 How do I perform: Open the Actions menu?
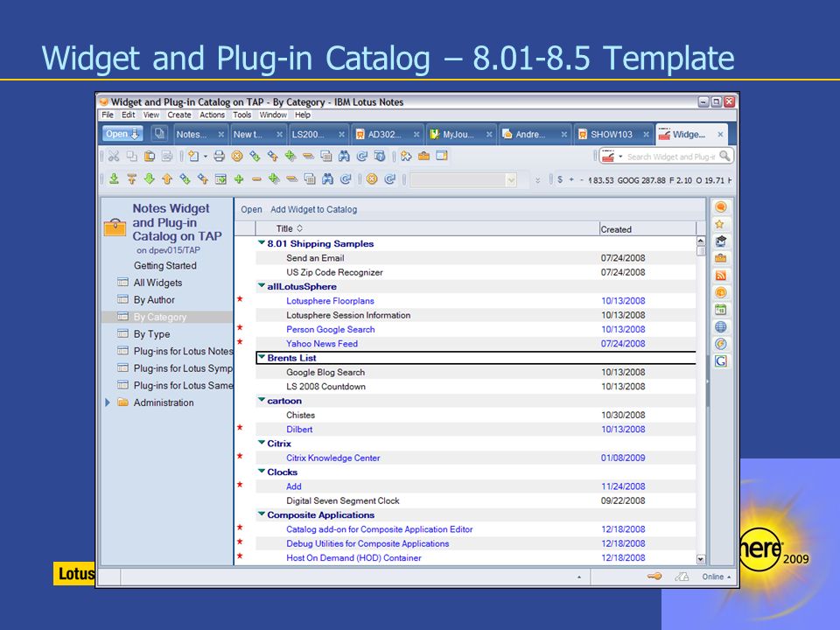pyautogui.click(x=212, y=115)
